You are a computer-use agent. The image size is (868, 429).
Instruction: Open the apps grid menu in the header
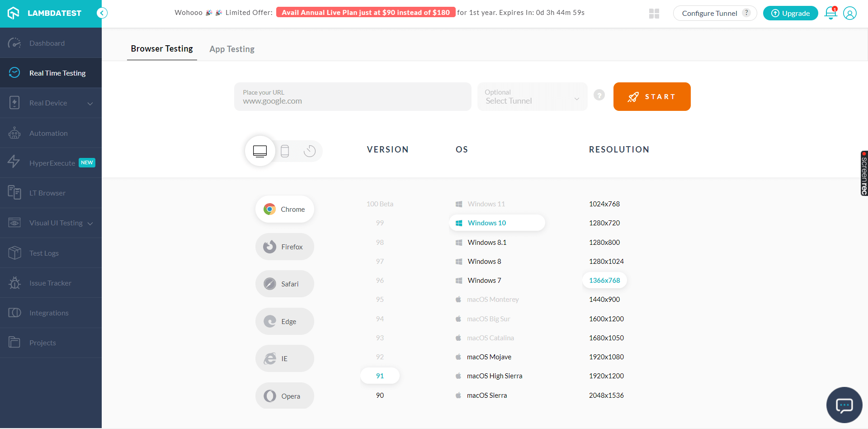654,14
